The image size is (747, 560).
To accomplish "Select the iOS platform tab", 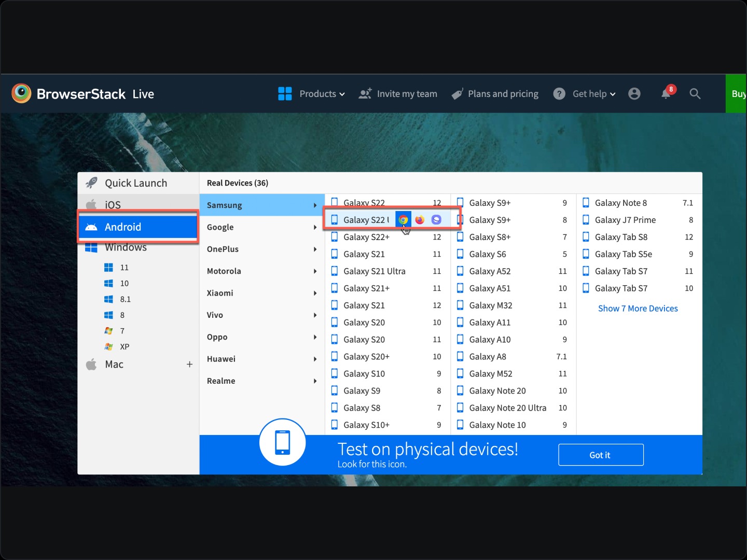I will click(x=138, y=204).
